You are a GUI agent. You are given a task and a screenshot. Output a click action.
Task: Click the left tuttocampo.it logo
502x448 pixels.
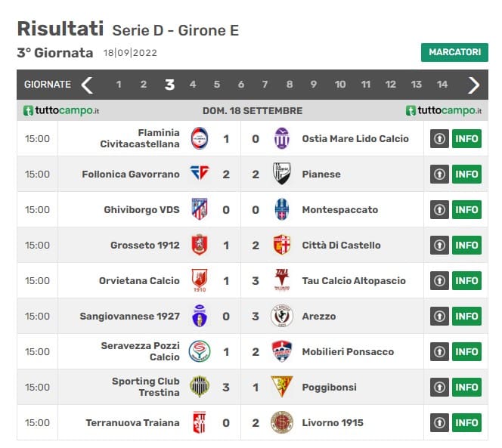click(x=61, y=110)
